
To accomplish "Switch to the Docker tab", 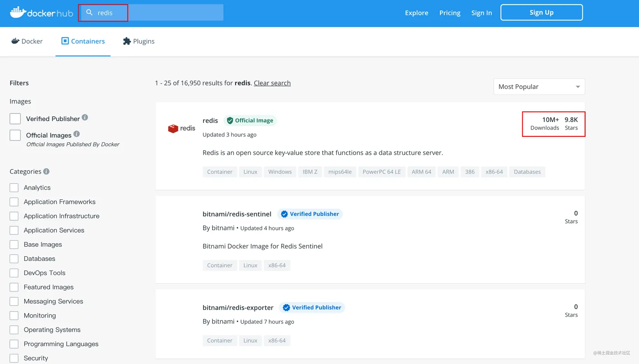I will point(27,41).
